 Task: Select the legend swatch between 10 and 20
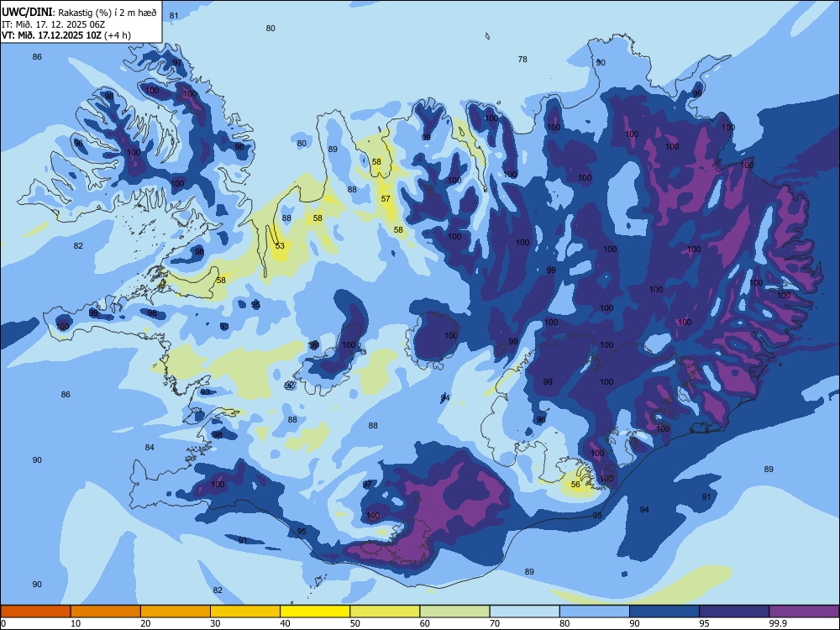[x=106, y=612]
